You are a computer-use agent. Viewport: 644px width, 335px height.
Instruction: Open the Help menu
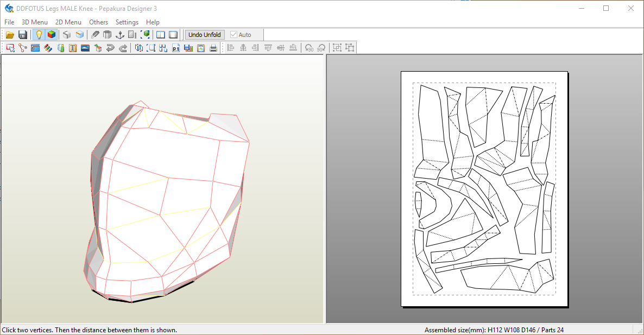(x=153, y=22)
